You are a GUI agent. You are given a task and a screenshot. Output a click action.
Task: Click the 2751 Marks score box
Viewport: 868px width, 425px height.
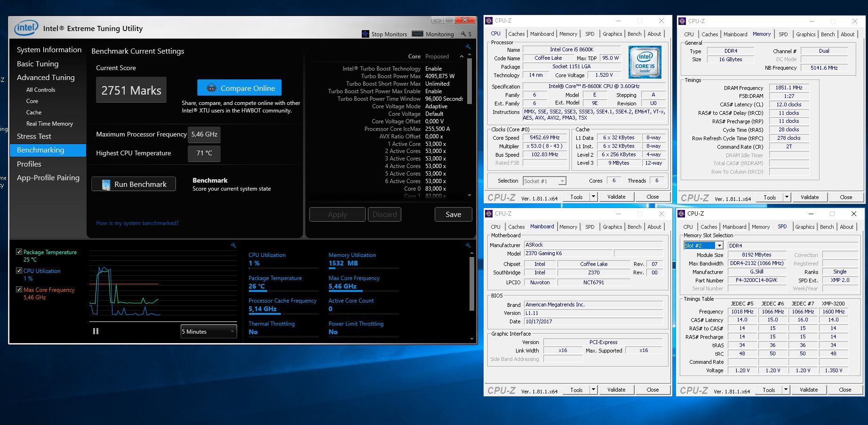(x=131, y=90)
